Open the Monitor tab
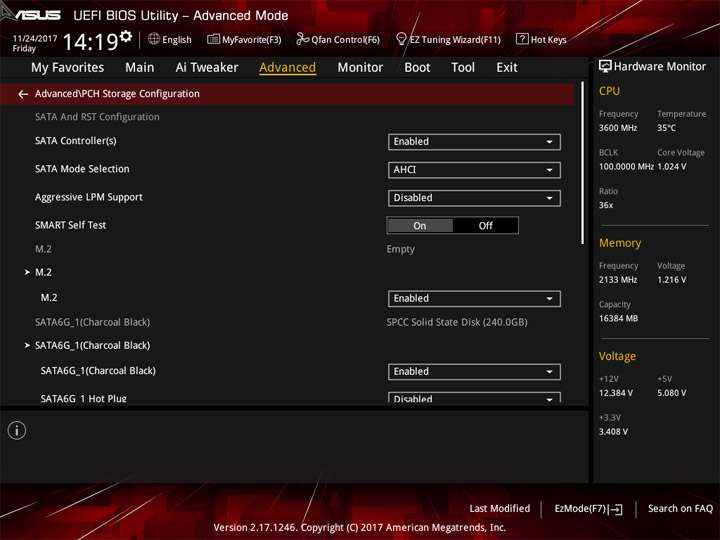 tap(360, 68)
